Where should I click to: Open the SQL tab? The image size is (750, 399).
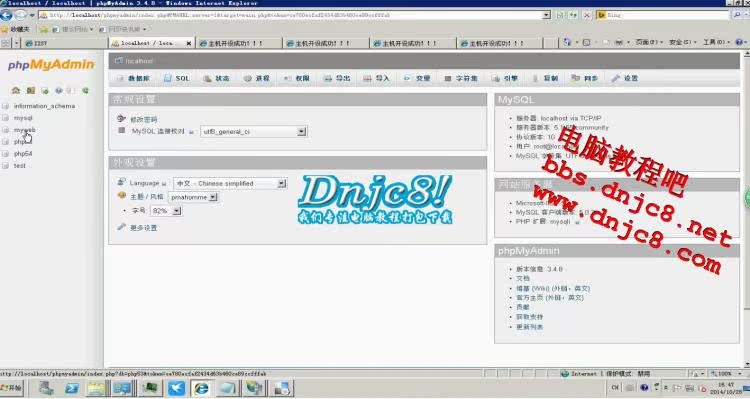click(176, 78)
